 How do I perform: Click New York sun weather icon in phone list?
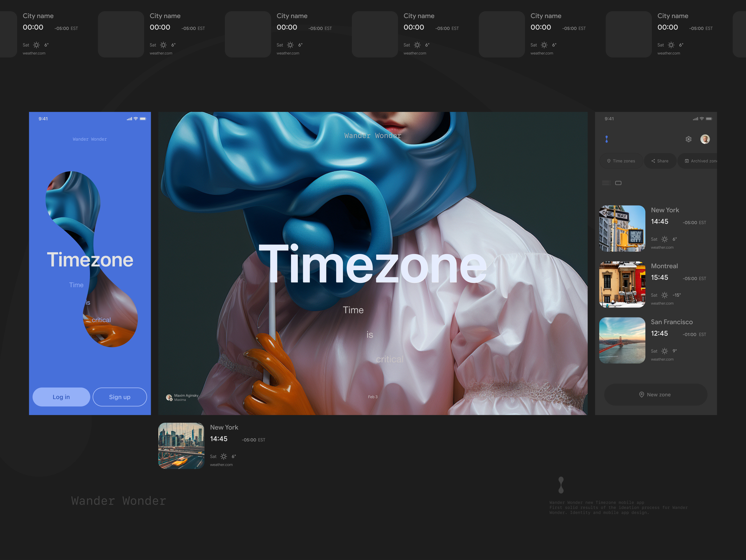pyautogui.click(x=664, y=239)
